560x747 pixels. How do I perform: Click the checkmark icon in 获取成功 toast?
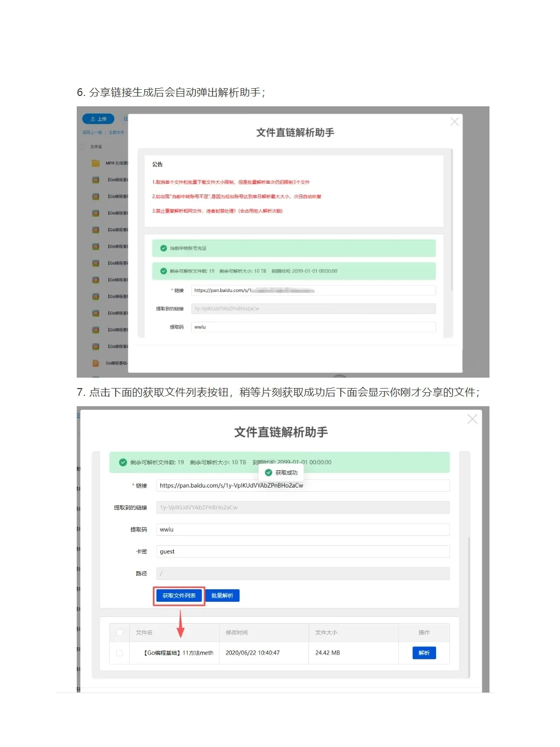tap(268, 473)
